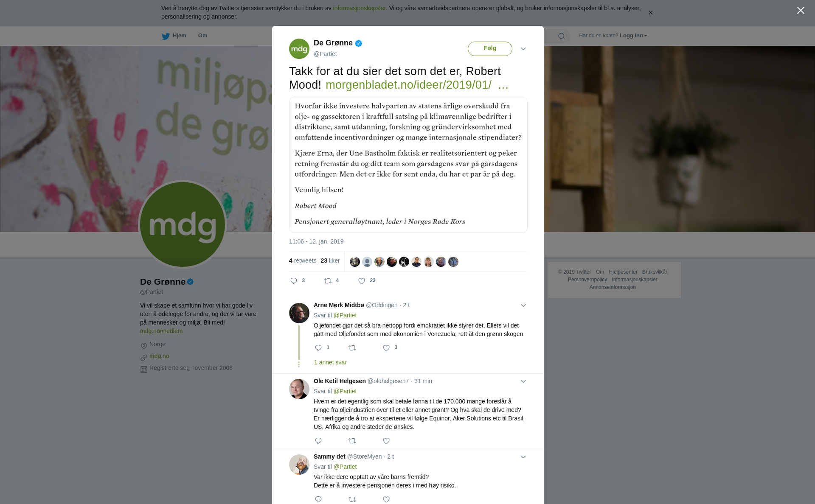Like Arne Mørk Midtbø's reply
The image size is (815, 504).
390,348
